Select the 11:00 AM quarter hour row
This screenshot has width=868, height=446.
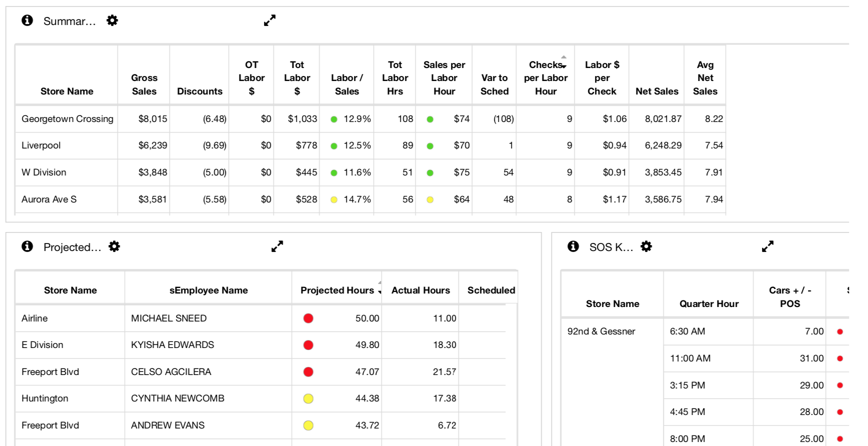[x=756, y=358]
